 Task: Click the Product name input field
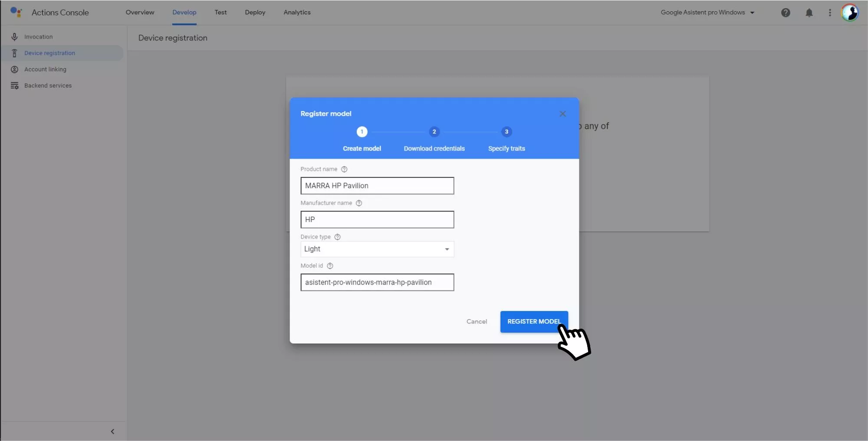[x=377, y=186]
